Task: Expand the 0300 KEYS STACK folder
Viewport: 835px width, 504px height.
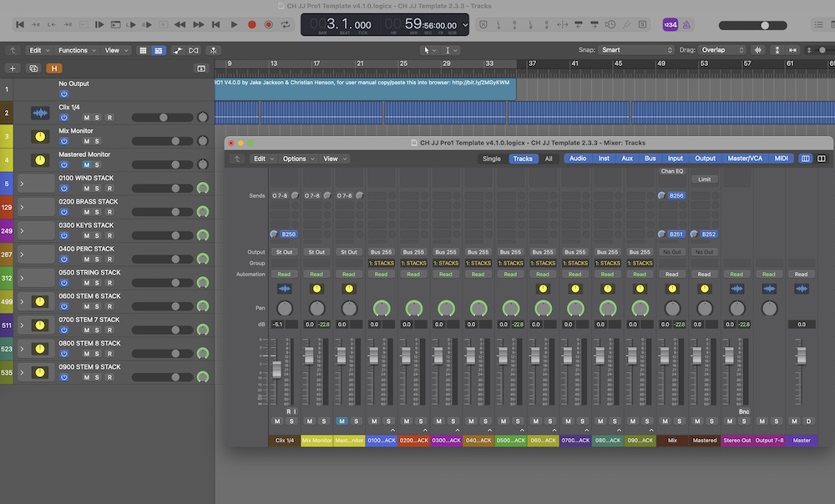Action: (x=22, y=230)
